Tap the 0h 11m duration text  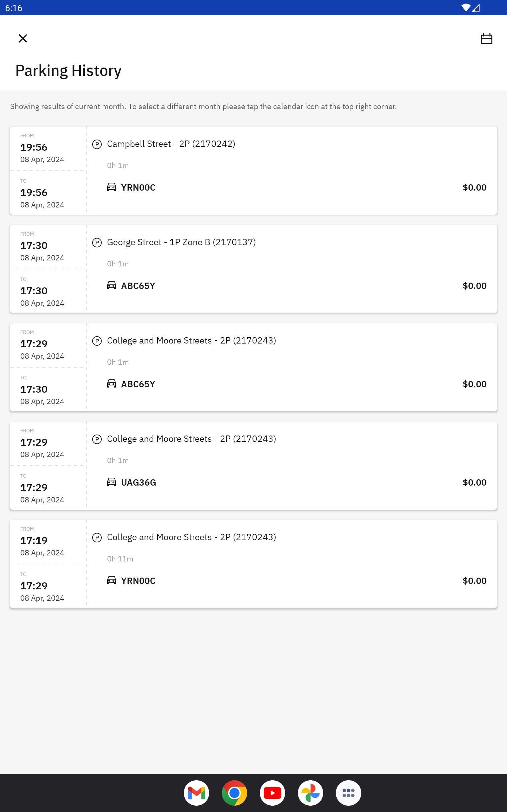click(x=120, y=559)
